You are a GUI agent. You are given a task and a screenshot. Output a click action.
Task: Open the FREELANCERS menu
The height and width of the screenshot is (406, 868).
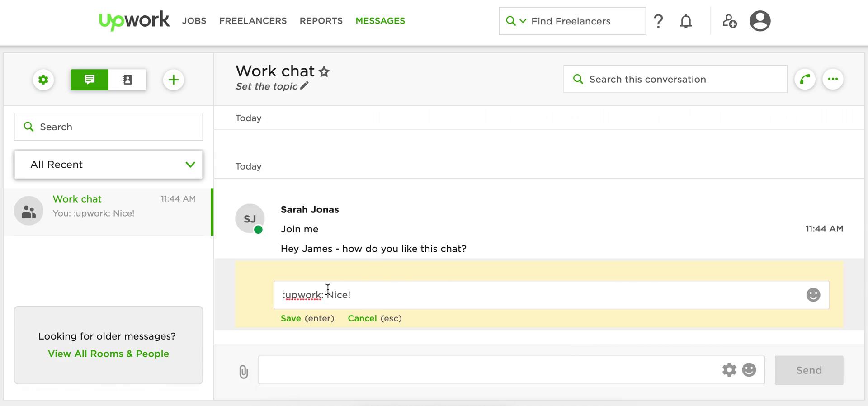pos(253,21)
